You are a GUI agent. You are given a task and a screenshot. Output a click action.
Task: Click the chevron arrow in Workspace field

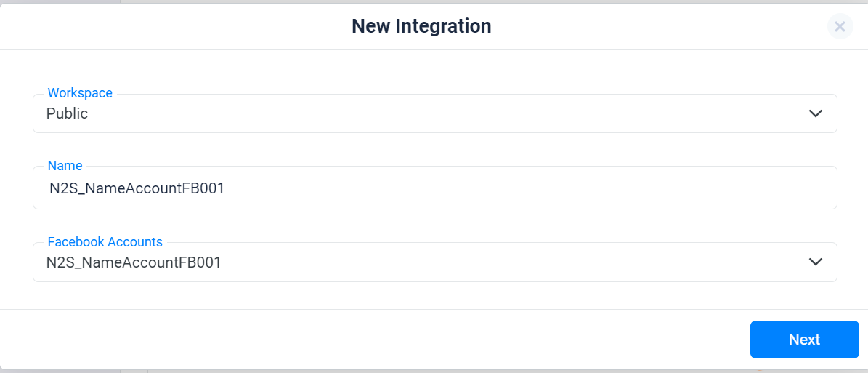pyautogui.click(x=816, y=113)
